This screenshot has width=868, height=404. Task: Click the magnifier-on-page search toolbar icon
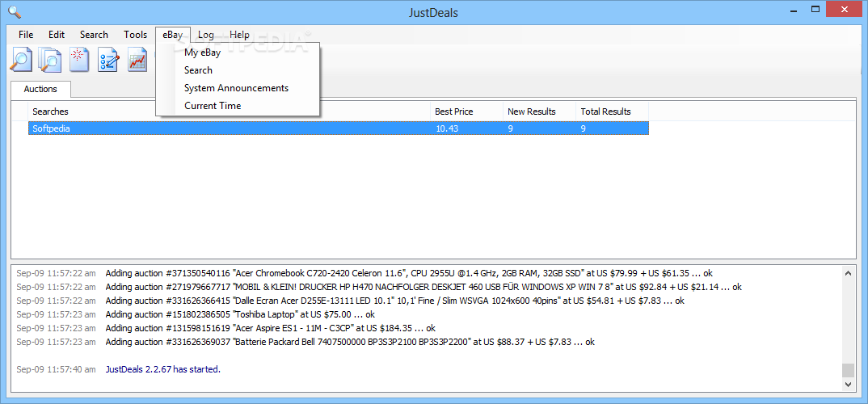pyautogui.click(x=21, y=60)
